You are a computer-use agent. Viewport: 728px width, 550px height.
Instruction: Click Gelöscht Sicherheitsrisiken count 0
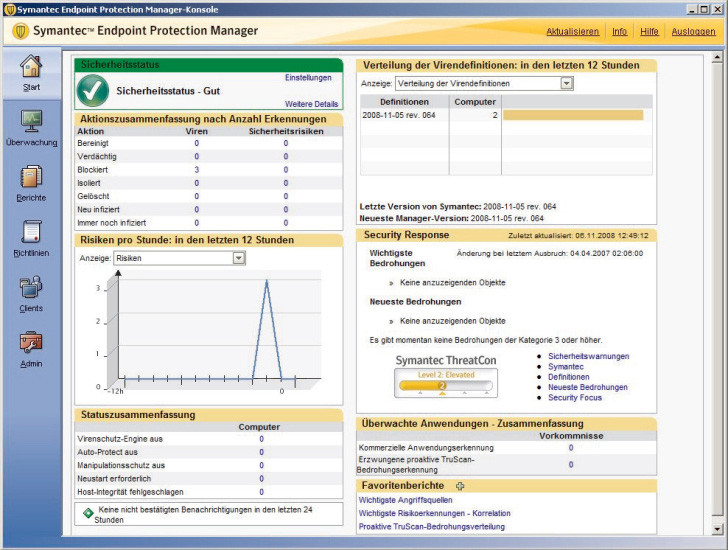286,196
